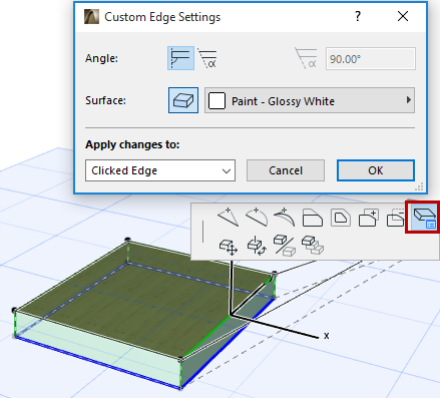Click the Cancel button

coord(286,170)
